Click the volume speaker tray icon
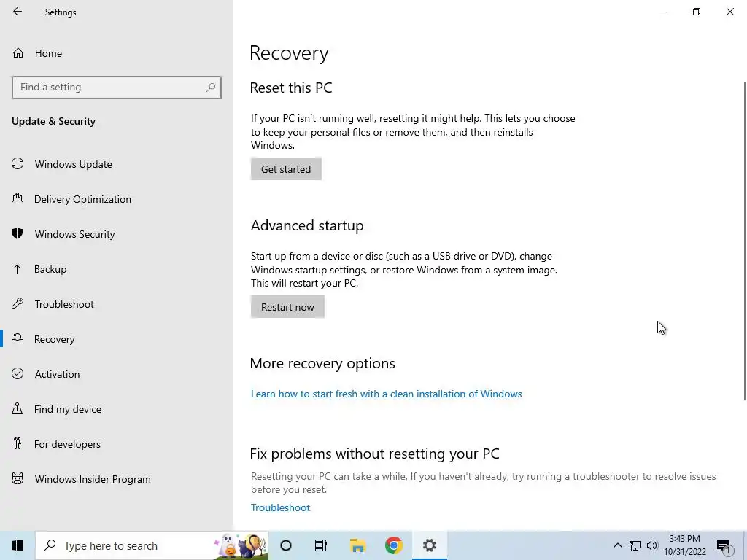The height and width of the screenshot is (560, 747). [x=652, y=545]
